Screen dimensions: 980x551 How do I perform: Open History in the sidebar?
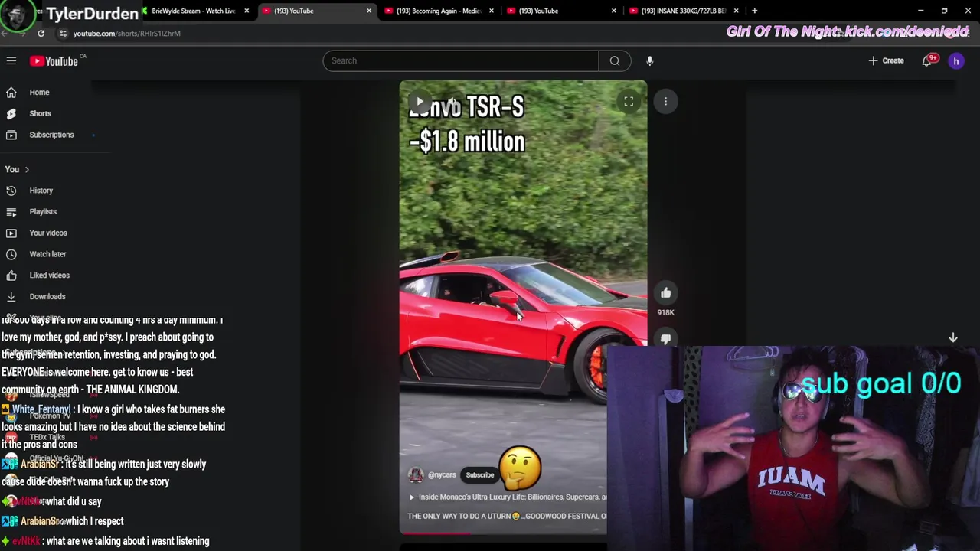click(x=41, y=191)
